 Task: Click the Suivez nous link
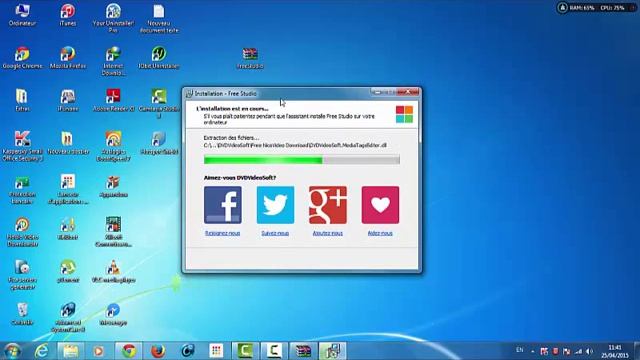(275, 233)
